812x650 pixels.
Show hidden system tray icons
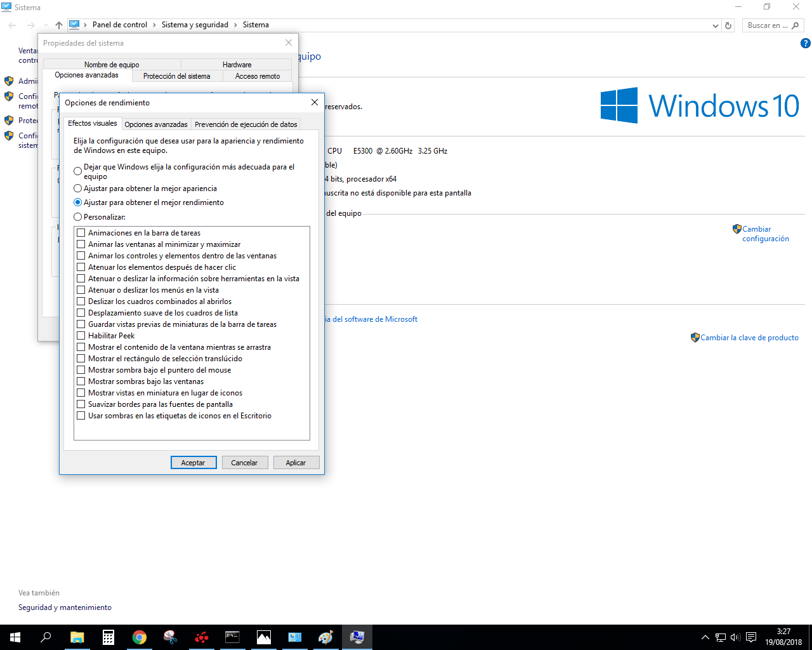(x=705, y=637)
